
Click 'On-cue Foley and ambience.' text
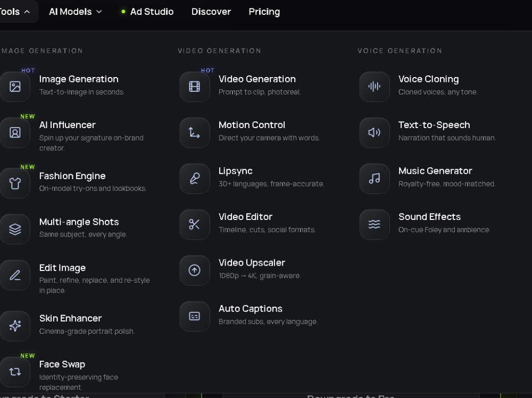click(444, 230)
